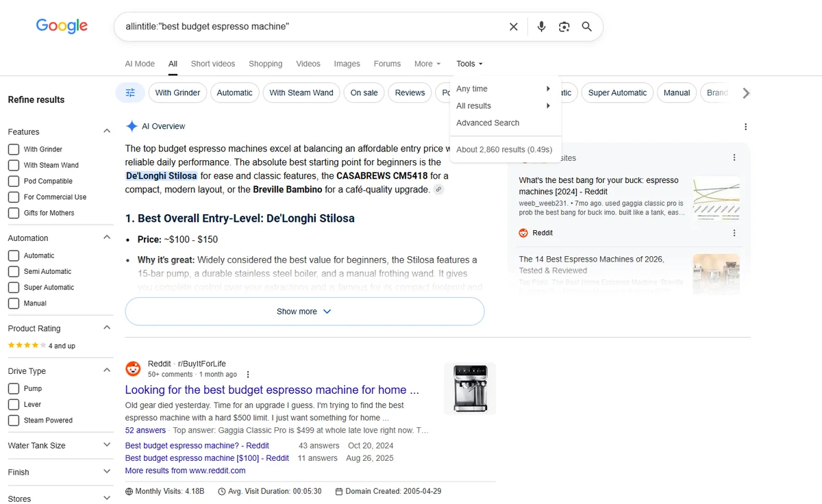The image size is (822, 504).
Task: Toggle the Tools dropdown
Action: click(469, 64)
